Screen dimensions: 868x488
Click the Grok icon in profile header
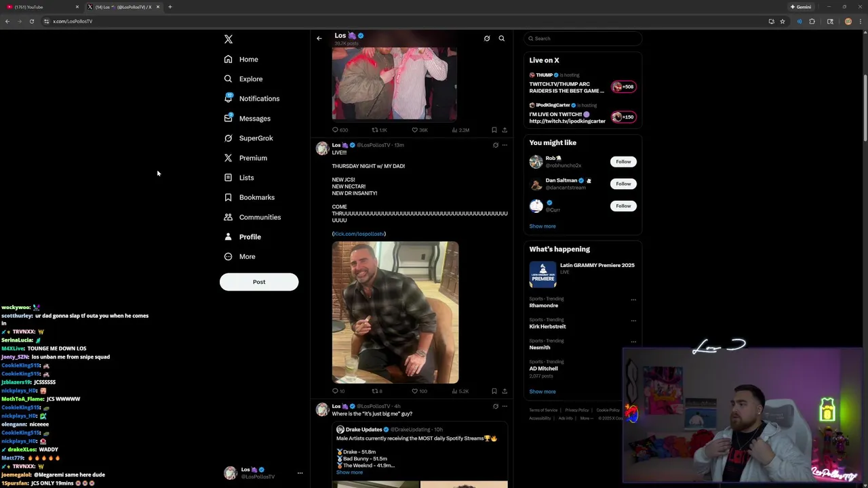click(487, 38)
